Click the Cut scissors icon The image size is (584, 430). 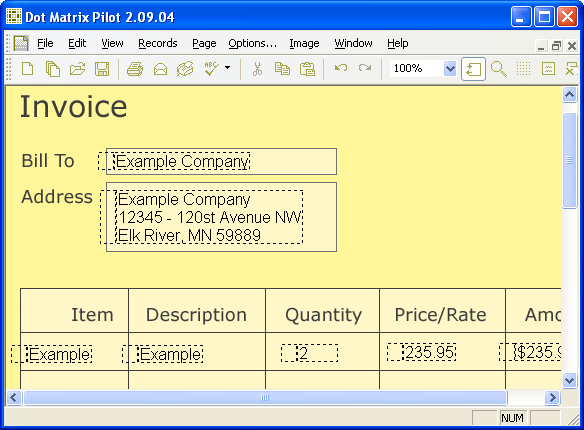pyautogui.click(x=257, y=69)
